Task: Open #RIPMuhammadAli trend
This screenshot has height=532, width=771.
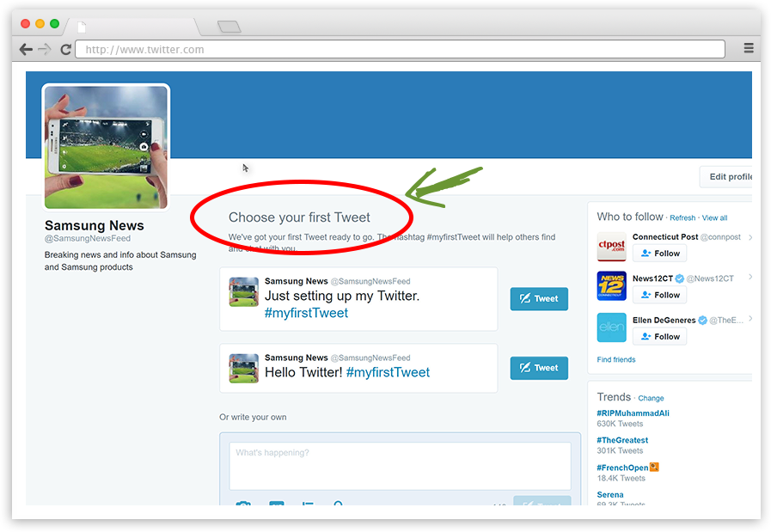Action: pyautogui.click(x=633, y=413)
